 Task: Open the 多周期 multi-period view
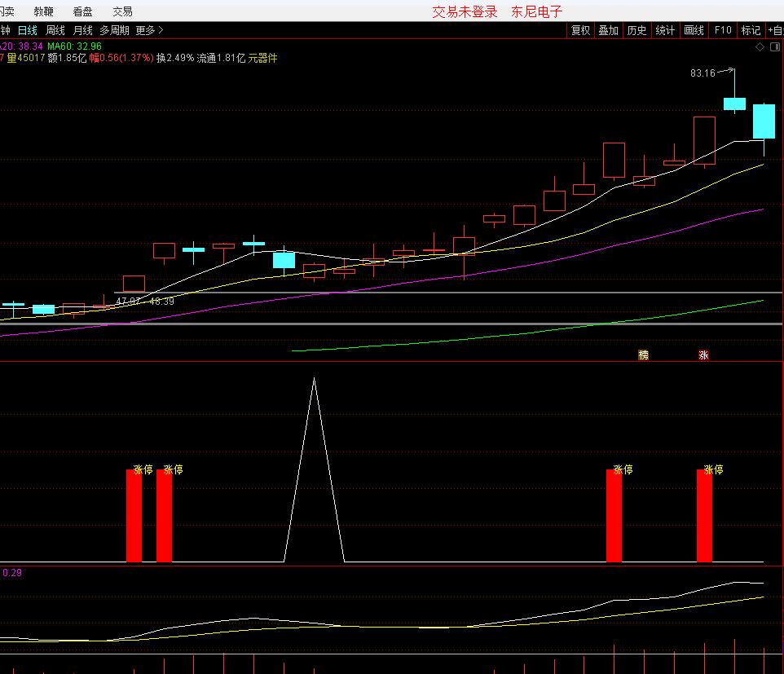tap(114, 30)
